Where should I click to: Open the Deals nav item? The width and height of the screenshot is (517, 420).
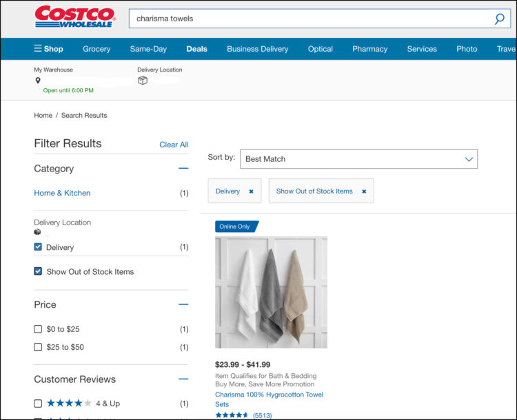pos(197,49)
